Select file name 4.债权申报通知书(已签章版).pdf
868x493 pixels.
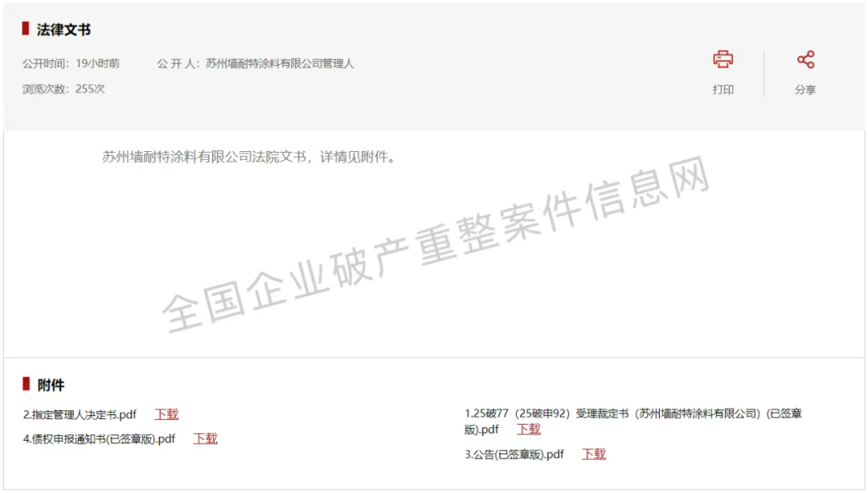(99, 439)
